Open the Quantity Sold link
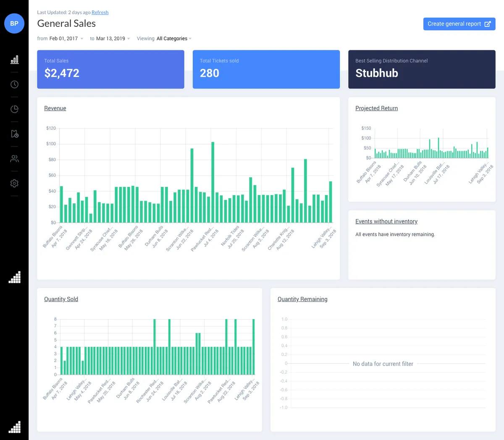The width and height of the screenshot is (504, 440). pos(61,299)
